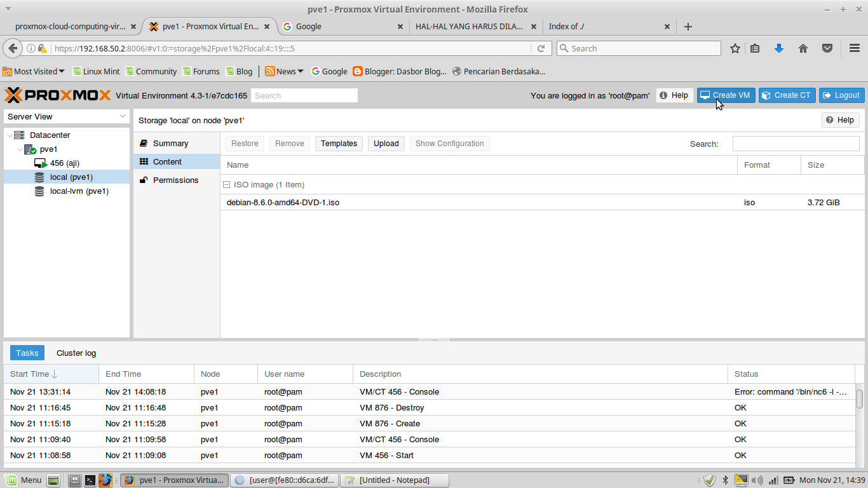Collapse the pve1 node expander
The width and height of the screenshot is (868, 488).
pyautogui.click(x=20, y=149)
